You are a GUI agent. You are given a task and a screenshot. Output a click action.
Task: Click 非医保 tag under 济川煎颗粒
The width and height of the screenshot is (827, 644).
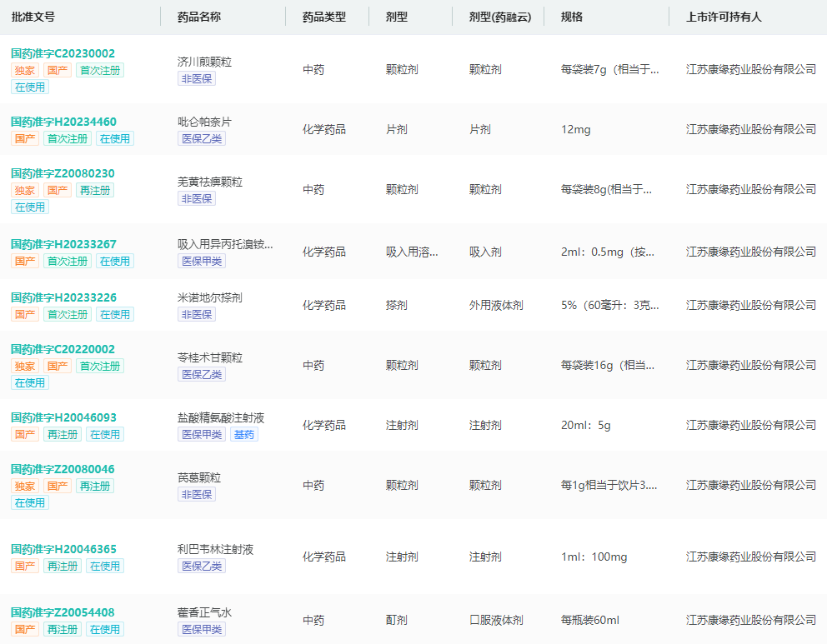point(197,79)
